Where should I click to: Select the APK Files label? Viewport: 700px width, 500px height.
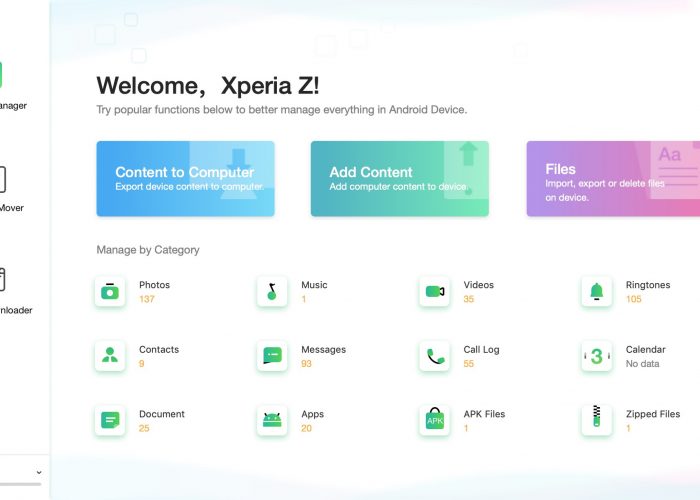point(484,414)
